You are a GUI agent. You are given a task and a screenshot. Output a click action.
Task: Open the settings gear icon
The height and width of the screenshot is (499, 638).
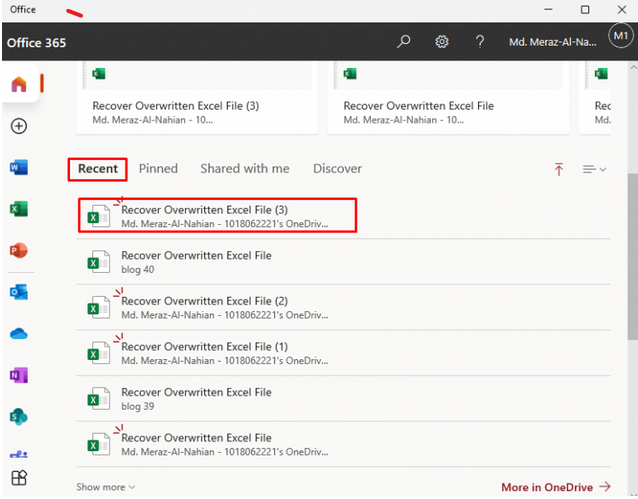(442, 42)
